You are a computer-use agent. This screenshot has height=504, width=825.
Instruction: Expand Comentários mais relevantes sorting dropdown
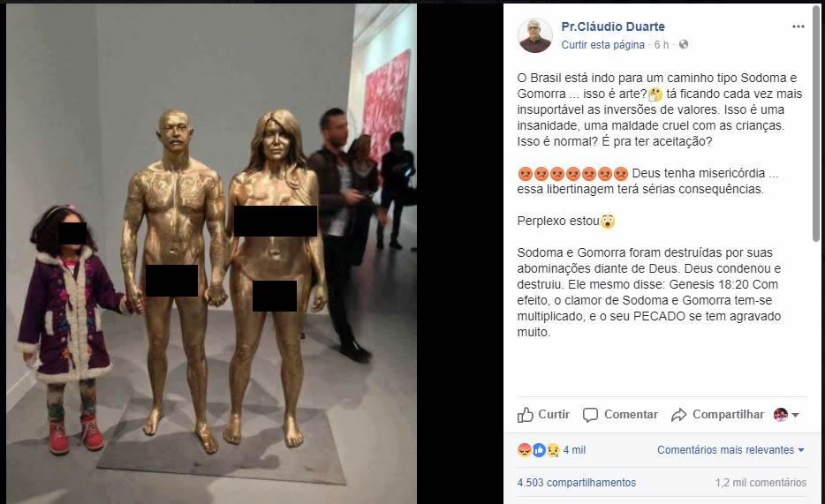730,450
